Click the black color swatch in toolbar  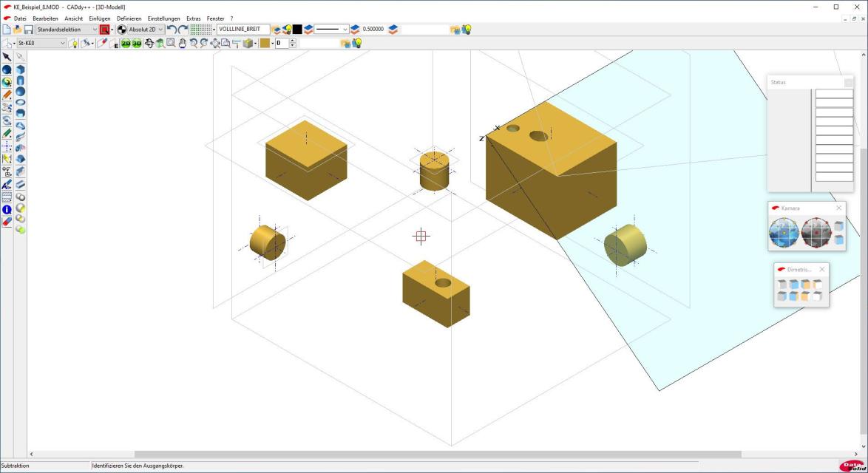pos(297,30)
